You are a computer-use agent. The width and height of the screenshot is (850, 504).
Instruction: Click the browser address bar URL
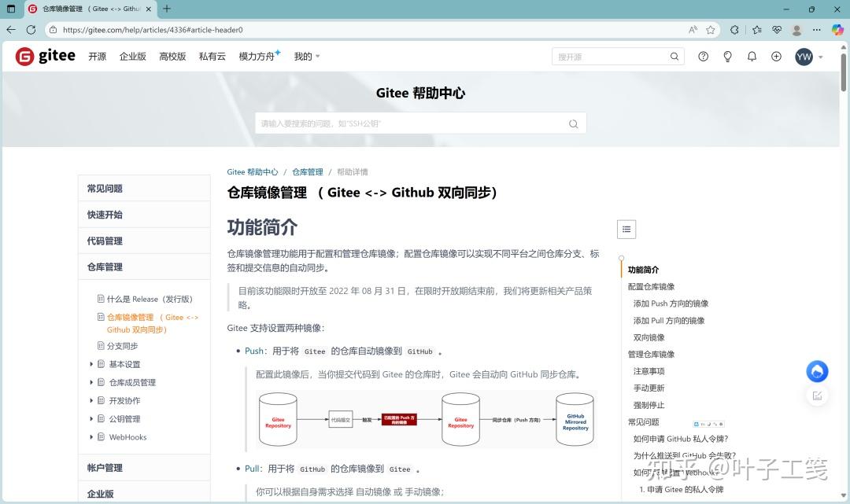(x=153, y=30)
